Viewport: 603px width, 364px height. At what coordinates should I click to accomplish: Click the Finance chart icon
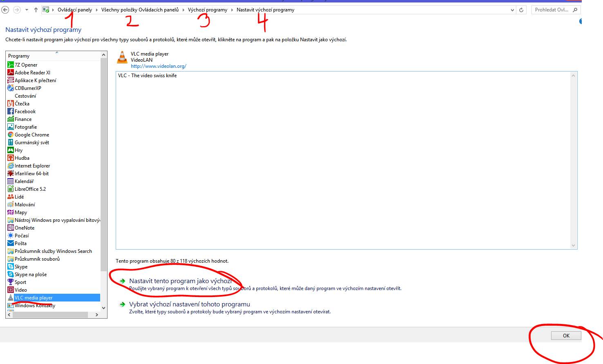pos(11,119)
